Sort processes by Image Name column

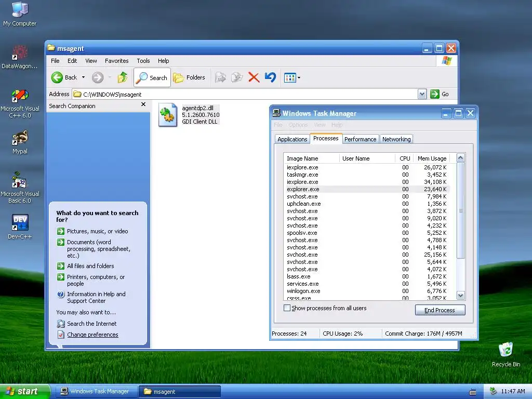click(311, 158)
